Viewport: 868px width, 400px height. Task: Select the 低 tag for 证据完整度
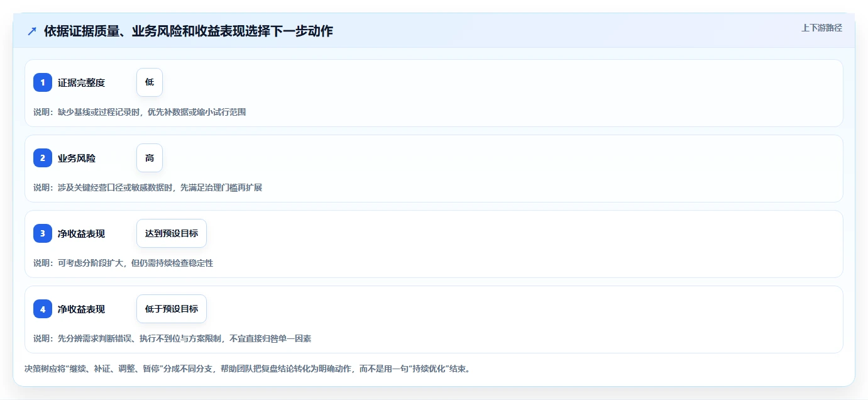pos(150,82)
